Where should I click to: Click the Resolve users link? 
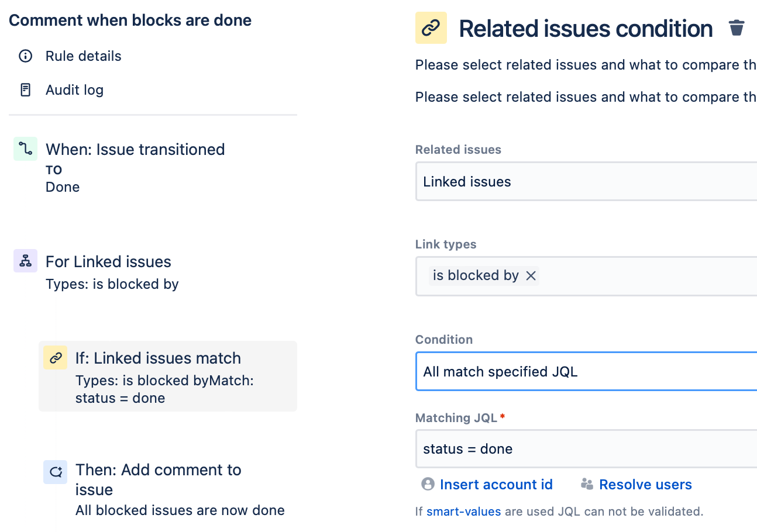point(645,484)
